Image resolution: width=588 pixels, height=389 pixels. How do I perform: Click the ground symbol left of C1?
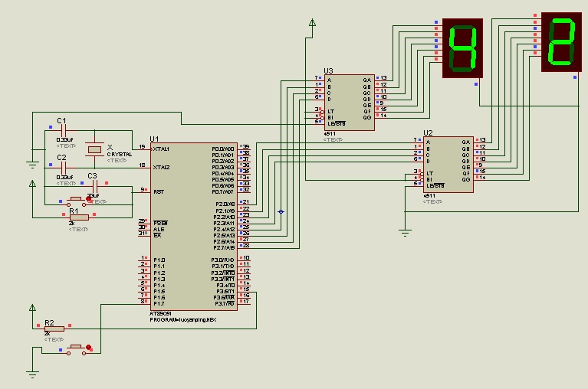32,162
